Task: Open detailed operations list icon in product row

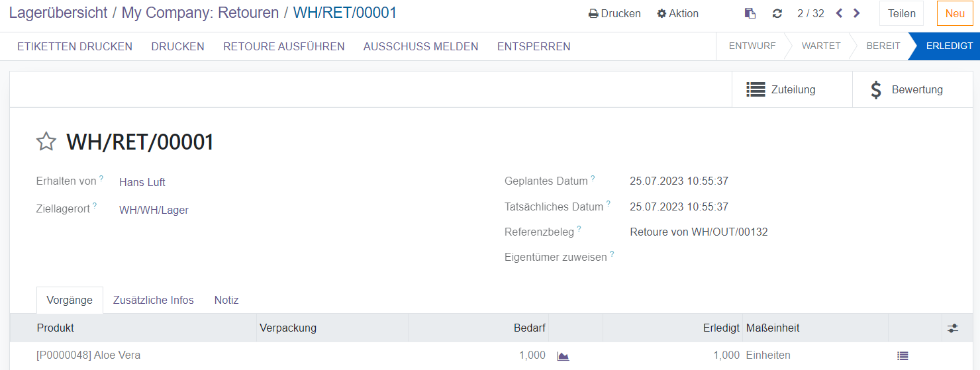Action: click(903, 356)
